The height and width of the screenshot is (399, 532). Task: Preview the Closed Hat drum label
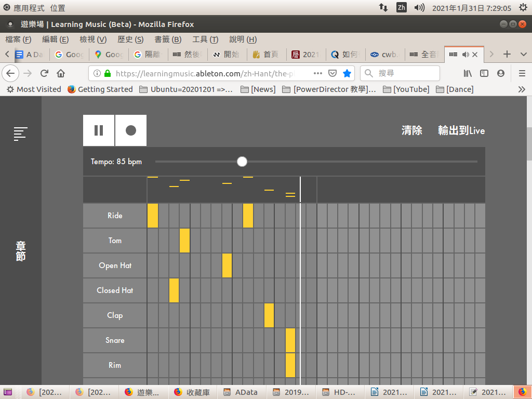click(x=115, y=290)
